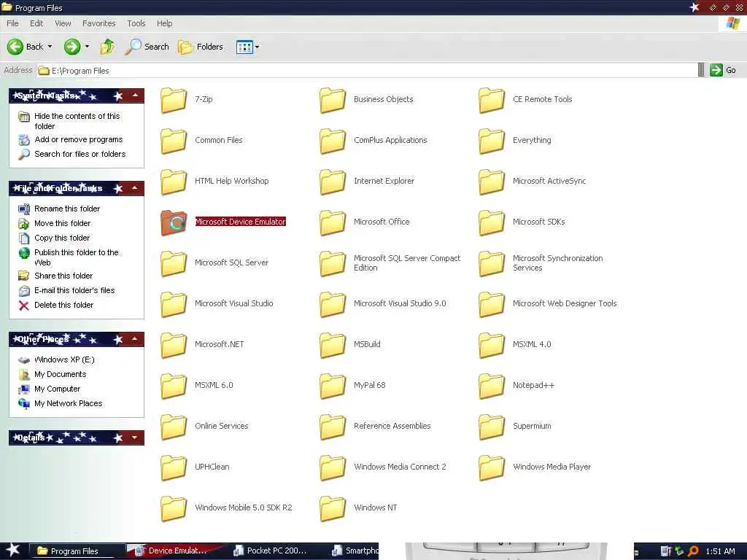Click the E:\Program Files address field
Image resolution: width=747 pixels, height=560 pixels.
point(368,71)
